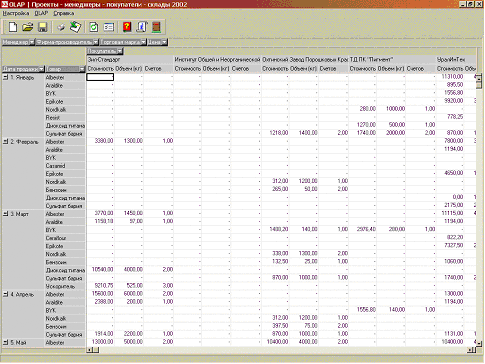This screenshot has height=364, width=485.
Task: Open a file with the folder icon
Action: [28, 27]
